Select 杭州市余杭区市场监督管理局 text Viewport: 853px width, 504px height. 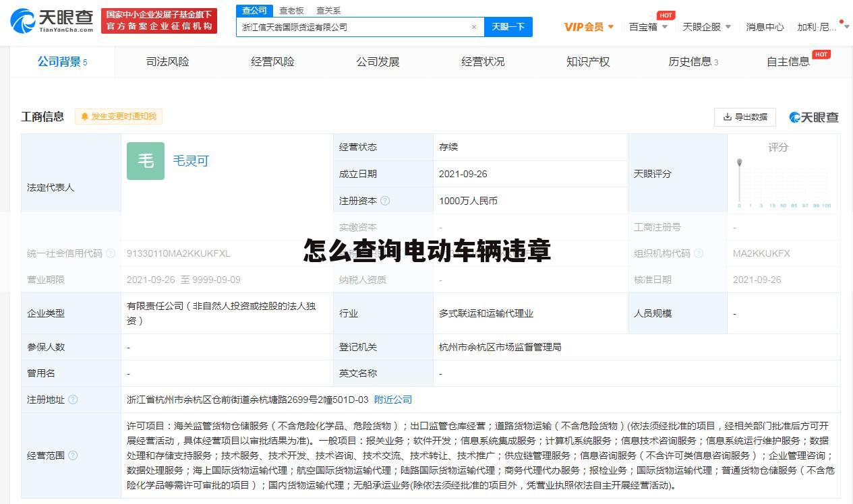tap(500, 347)
